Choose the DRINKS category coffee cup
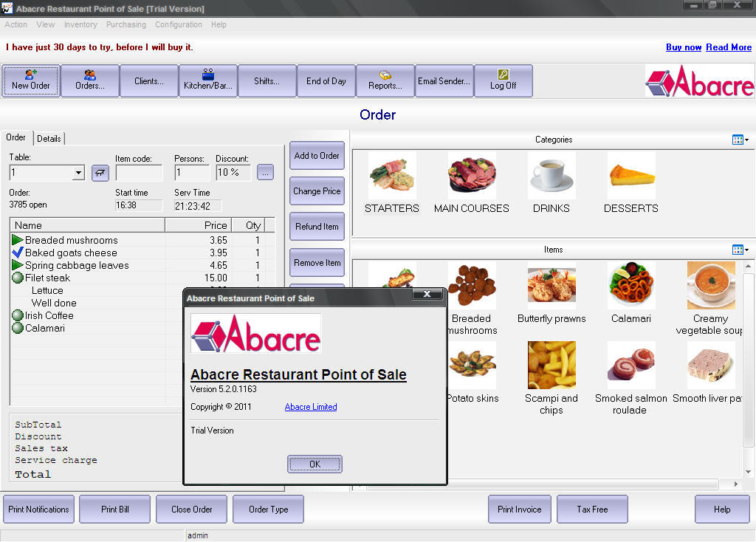Screen dimensions: 756x542 click(x=551, y=176)
